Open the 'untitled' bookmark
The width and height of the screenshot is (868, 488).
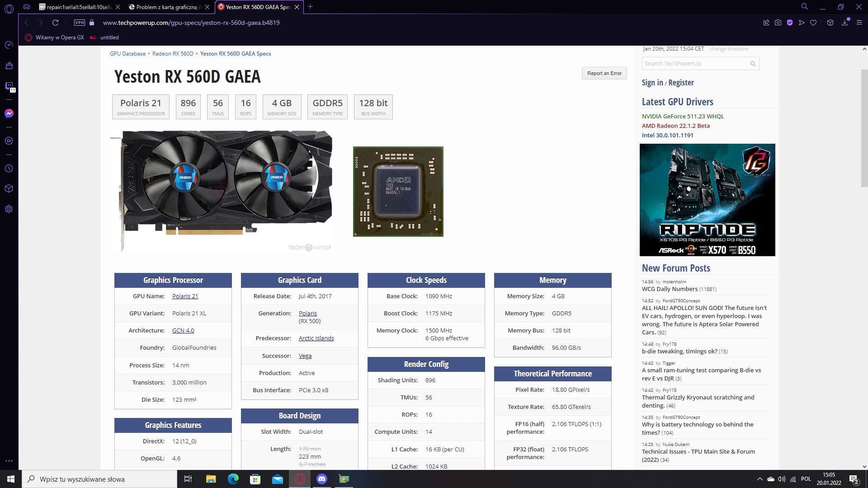[104, 38]
